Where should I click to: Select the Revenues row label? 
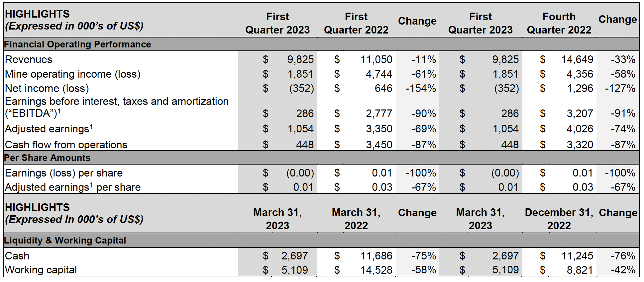tap(29, 60)
